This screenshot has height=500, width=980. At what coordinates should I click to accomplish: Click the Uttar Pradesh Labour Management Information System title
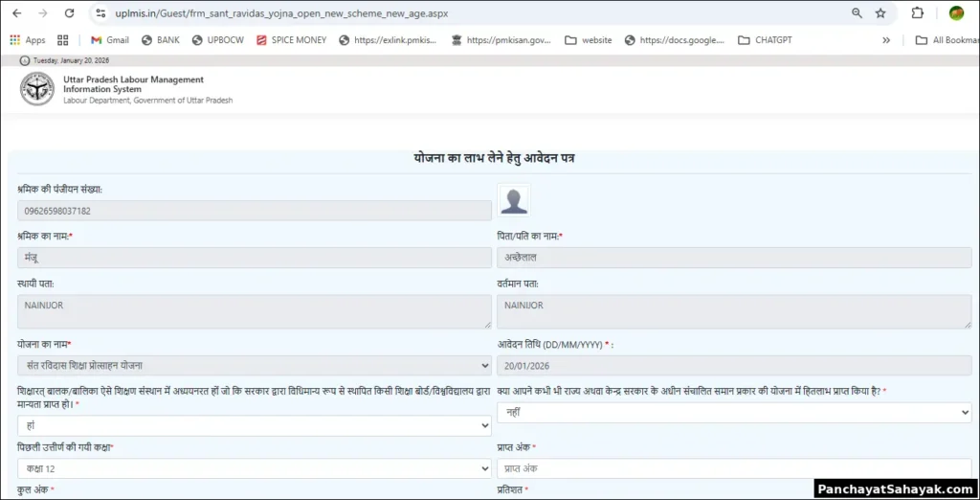click(134, 84)
